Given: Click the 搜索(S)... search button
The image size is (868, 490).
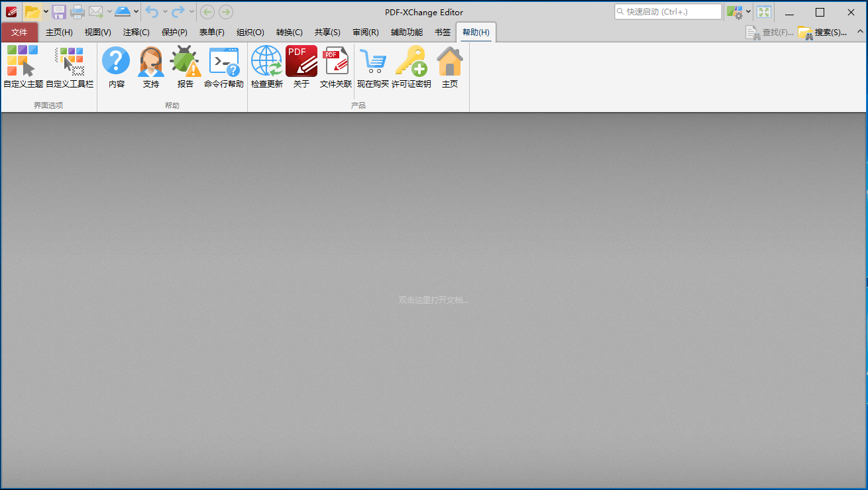Looking at the screenshot, I should [x=822, y=32].
